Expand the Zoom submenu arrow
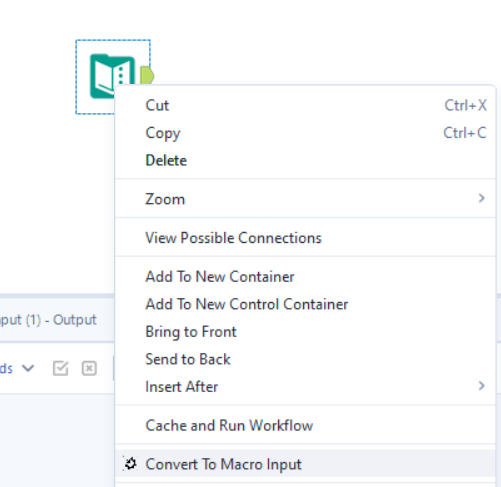Screen dimensions: 501x487 pyautogui.click(x=481, y=198)
